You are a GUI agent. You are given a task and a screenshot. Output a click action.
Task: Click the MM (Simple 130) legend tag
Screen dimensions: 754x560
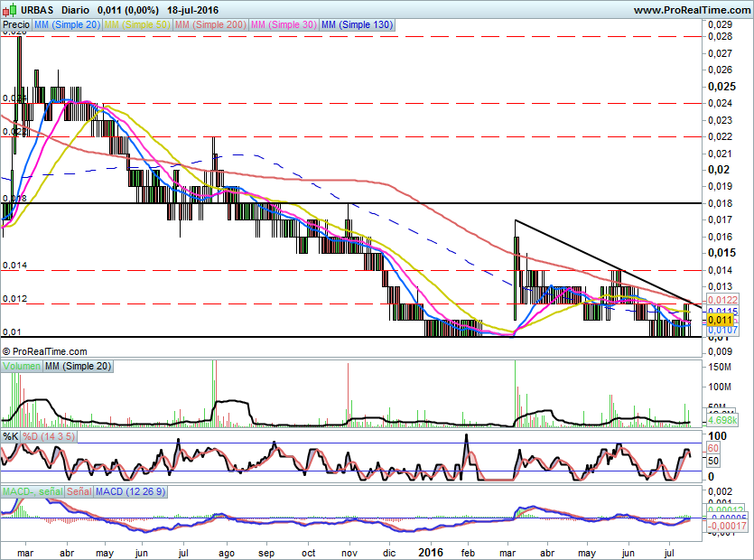coord(358,25)
